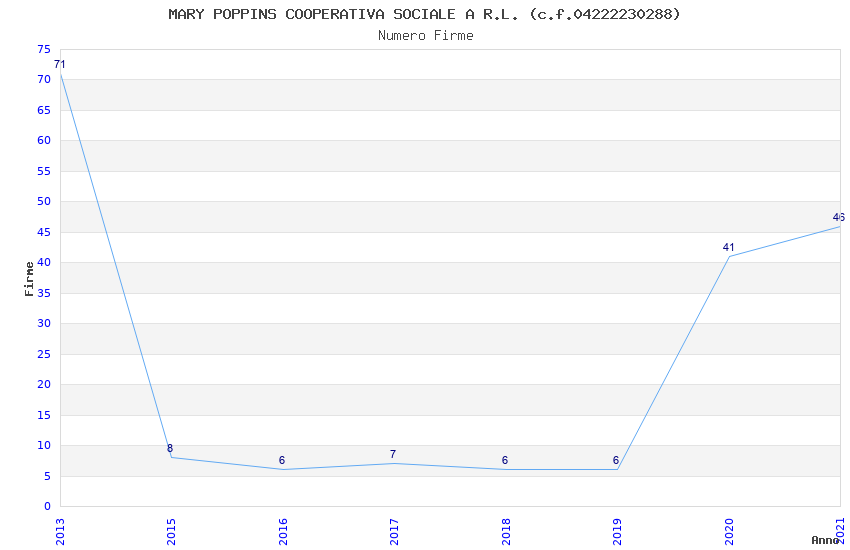Select the 0 y-axis tick label
This screenshot has height=550, width=850.
[48, 506]
